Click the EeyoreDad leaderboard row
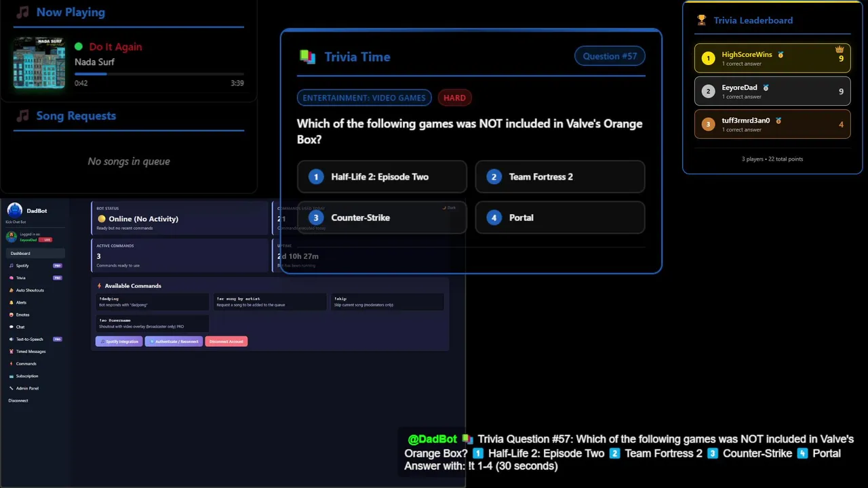 pyautogui.click(x=772, y=91)
